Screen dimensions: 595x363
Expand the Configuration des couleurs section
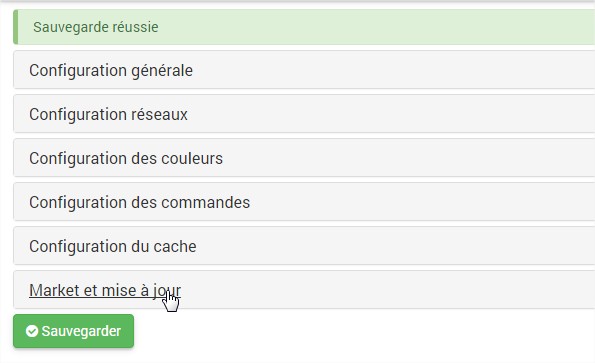point(304,158)
